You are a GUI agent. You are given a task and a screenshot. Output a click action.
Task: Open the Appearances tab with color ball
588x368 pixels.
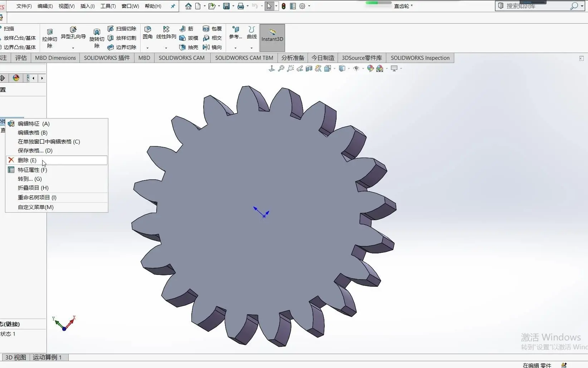[16, 78]
